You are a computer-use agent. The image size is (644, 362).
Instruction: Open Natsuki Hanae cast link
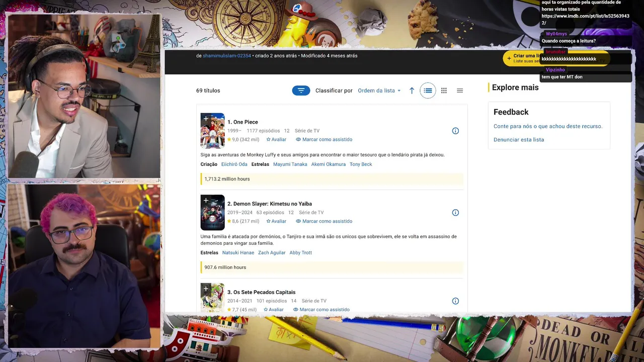click(238, 253)
